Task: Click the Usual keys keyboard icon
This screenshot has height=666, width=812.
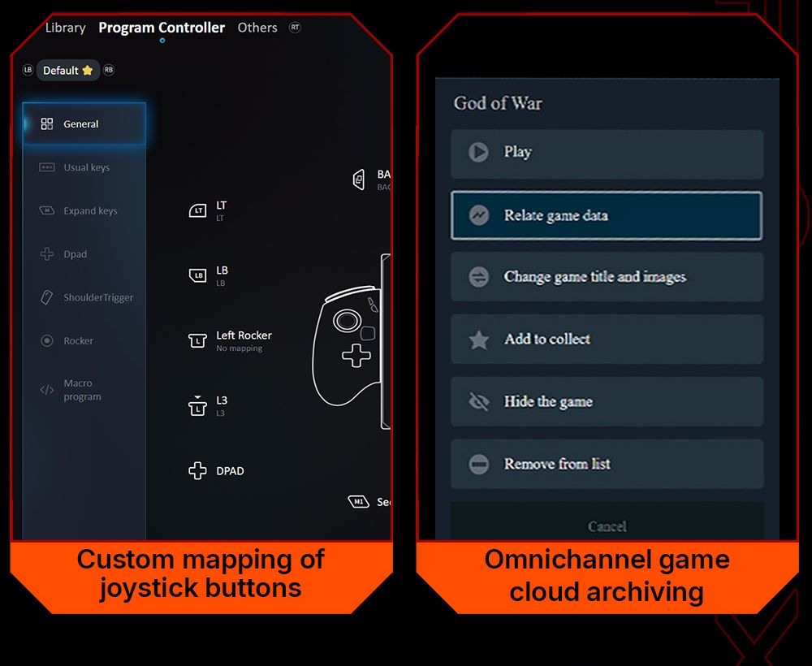Action: (x=47, y=167)
